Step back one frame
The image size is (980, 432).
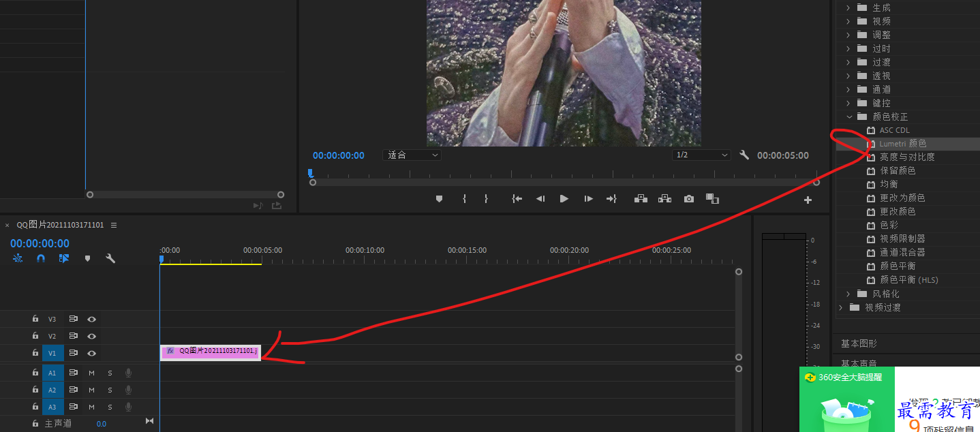[540, 199]
